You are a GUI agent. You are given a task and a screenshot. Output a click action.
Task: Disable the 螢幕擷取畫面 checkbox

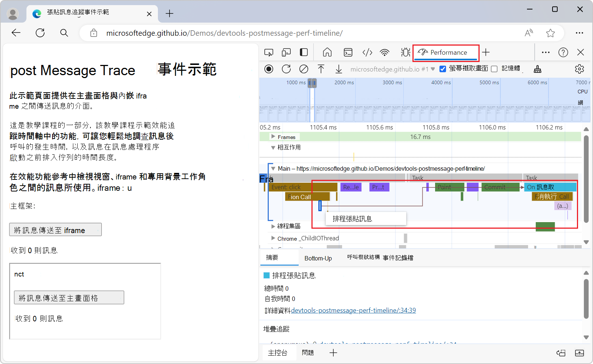point(442,69)
